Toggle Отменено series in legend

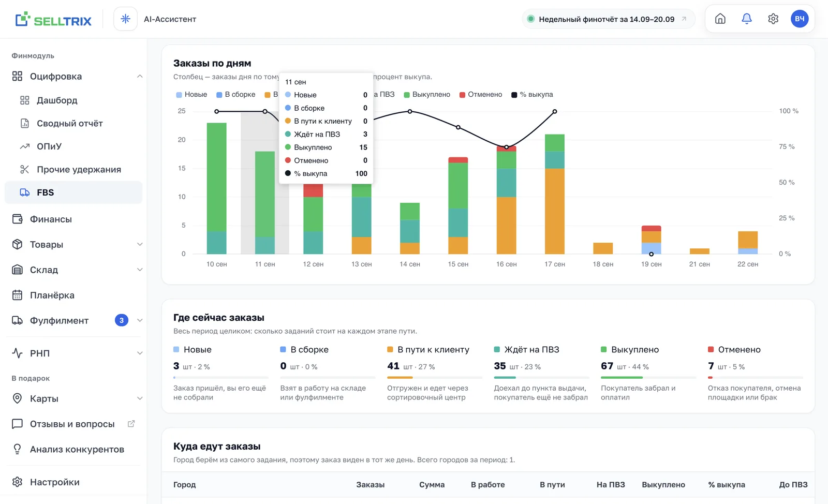coord(481,95)
